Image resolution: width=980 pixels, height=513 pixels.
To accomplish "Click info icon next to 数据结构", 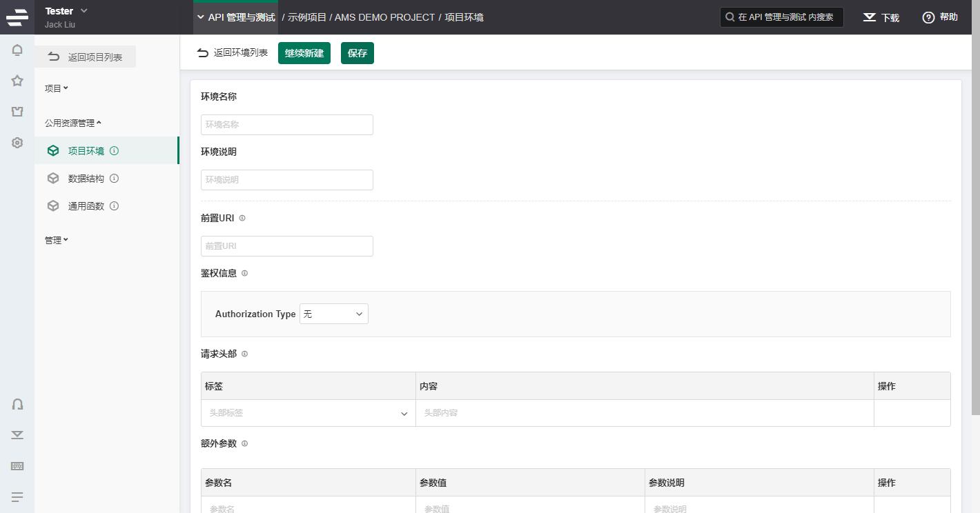I will (x=115, y=178).
